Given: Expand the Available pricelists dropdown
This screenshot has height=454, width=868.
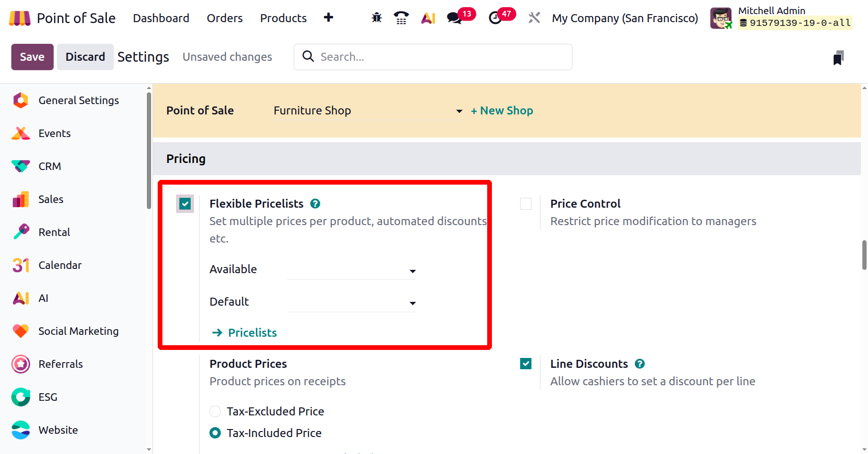Looking at the screenshot, I should tap(352, 270).
